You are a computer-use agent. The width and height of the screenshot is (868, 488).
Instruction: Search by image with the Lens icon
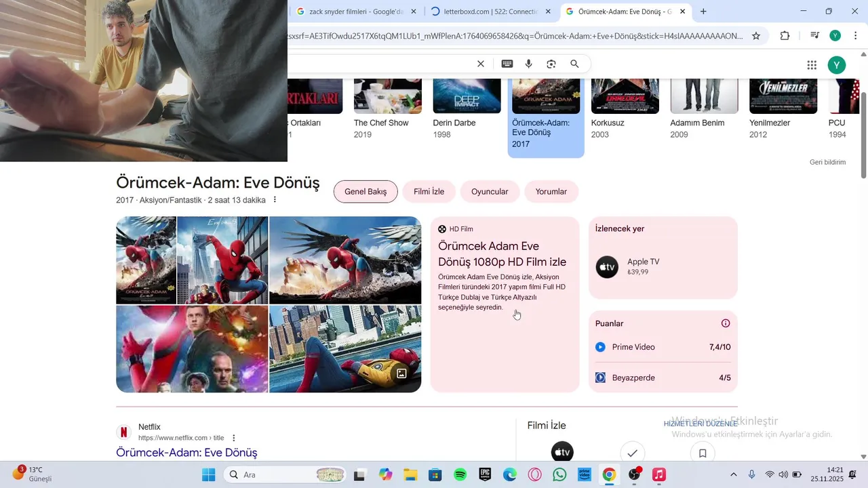[551, 64]
